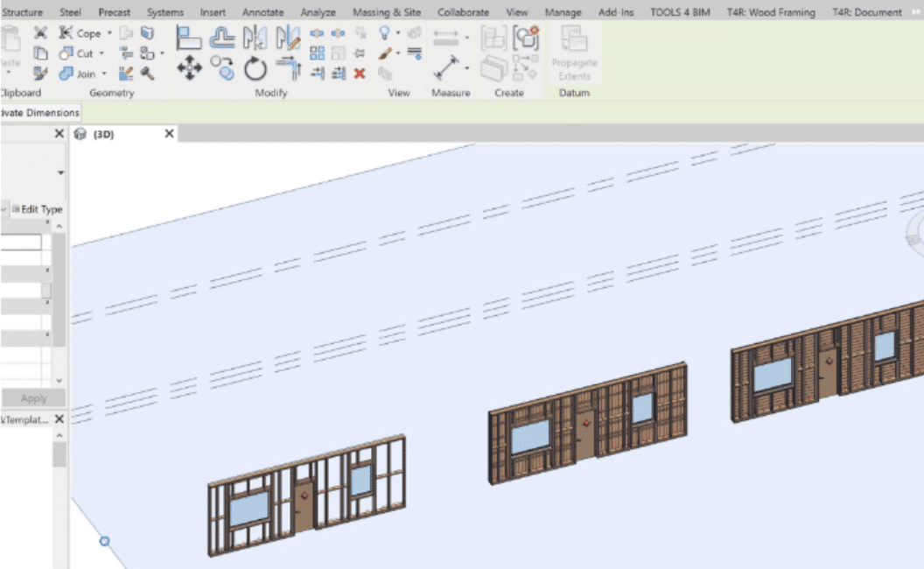Click the Apply button in Properties
Screen dimensions: 924x569
click(33, 398)
